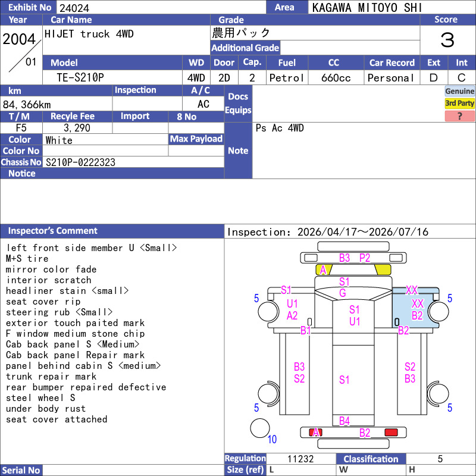Click the Genuine badge
476x476 pixels.
[459, 91]
